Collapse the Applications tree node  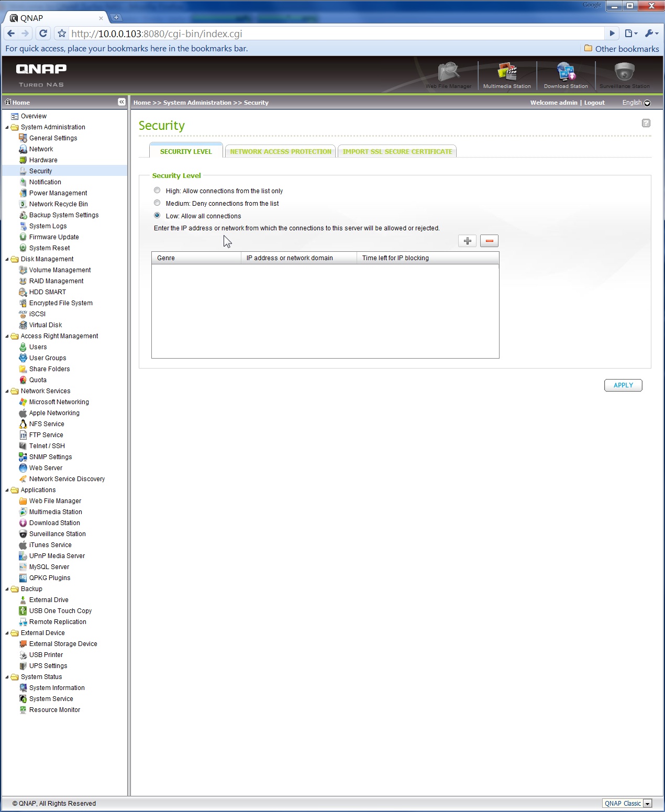coord(7,490)
